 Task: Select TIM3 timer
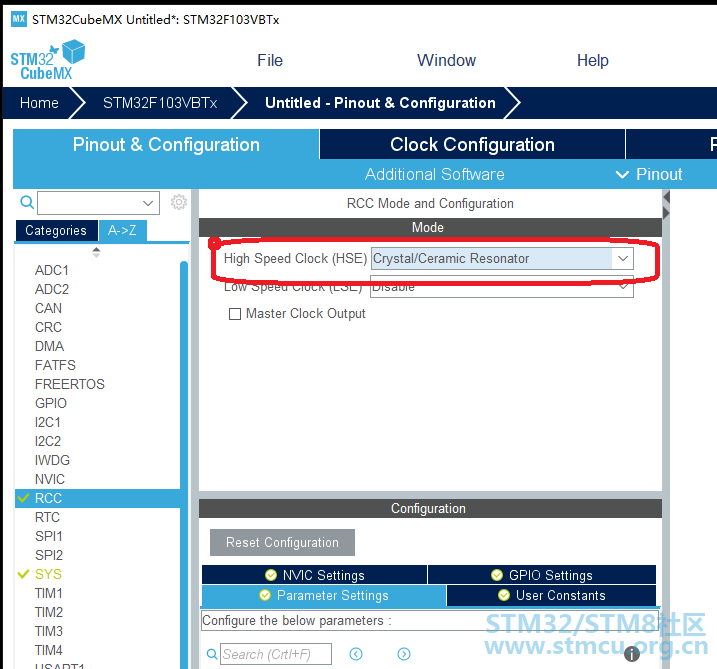48,631
